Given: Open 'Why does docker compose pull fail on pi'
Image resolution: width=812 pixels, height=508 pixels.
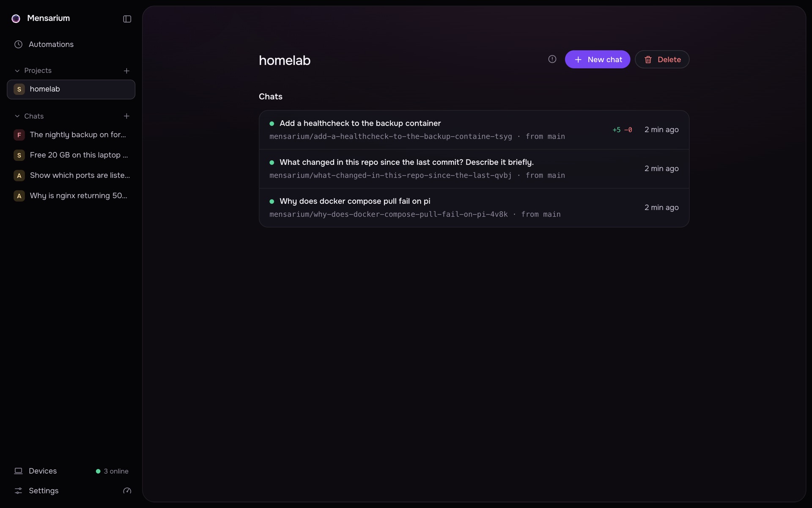Looking at the screenshot, I should tap(474, 208).
